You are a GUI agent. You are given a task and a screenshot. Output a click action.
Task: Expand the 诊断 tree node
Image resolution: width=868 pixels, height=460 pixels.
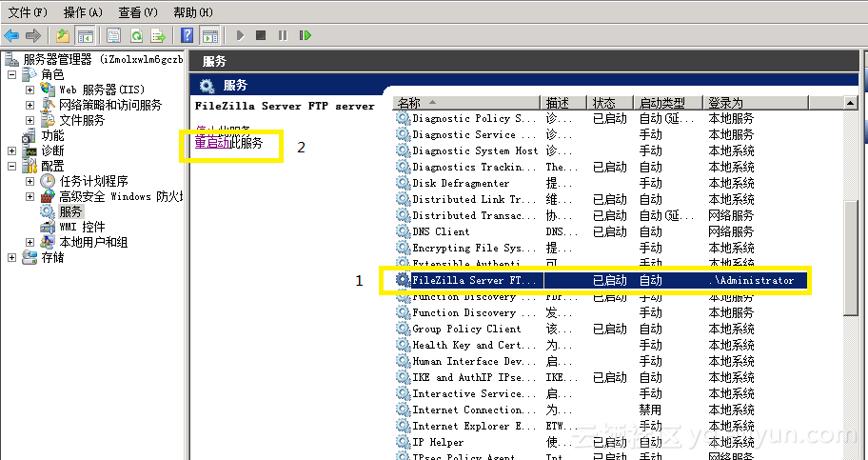coord(11,150)
